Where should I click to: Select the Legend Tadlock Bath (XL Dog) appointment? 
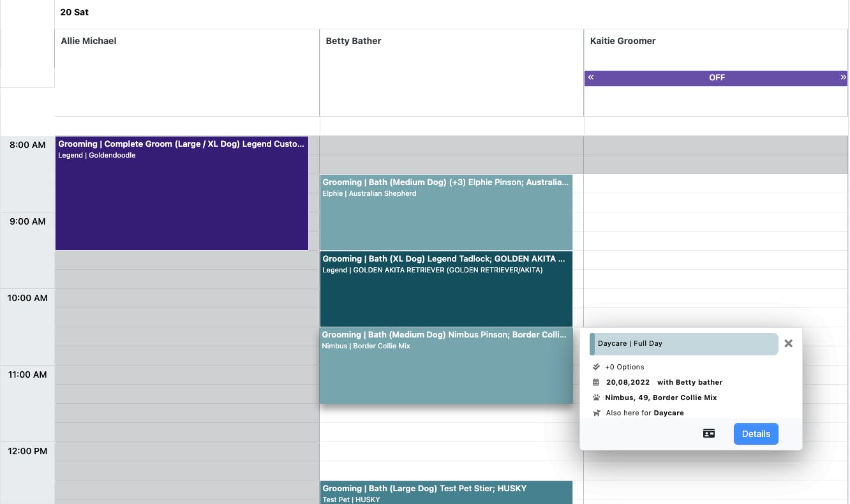446,290
